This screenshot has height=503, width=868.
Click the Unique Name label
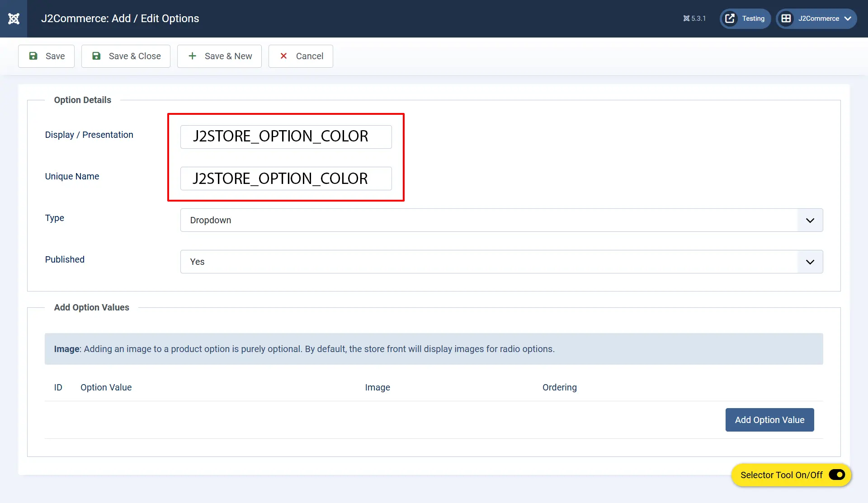tap(72, 176)
